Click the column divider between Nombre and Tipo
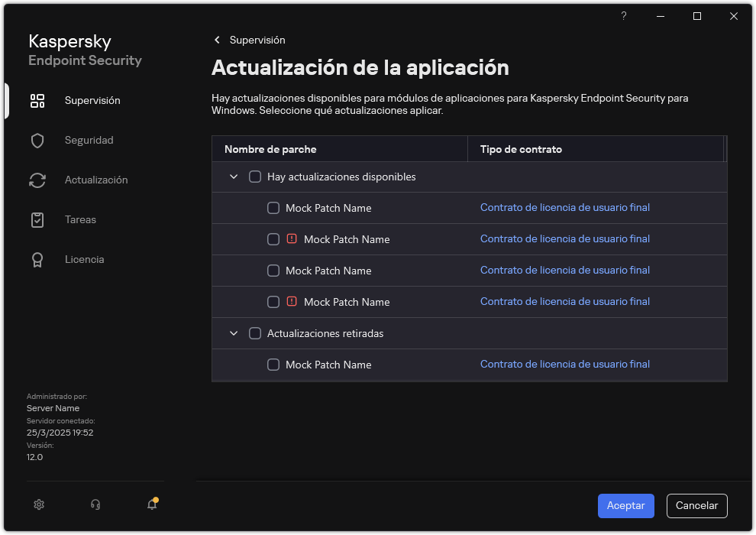756x535 pixels. (468, 149)
